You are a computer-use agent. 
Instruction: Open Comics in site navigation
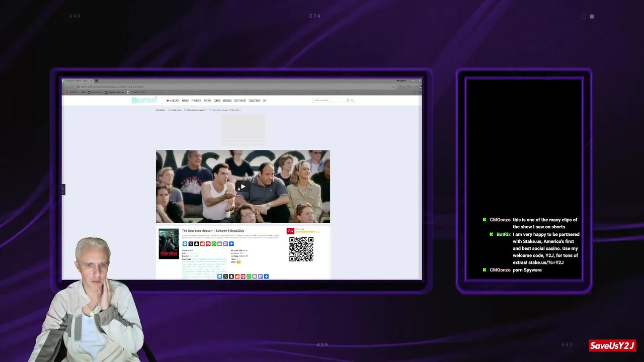point(217,101)
